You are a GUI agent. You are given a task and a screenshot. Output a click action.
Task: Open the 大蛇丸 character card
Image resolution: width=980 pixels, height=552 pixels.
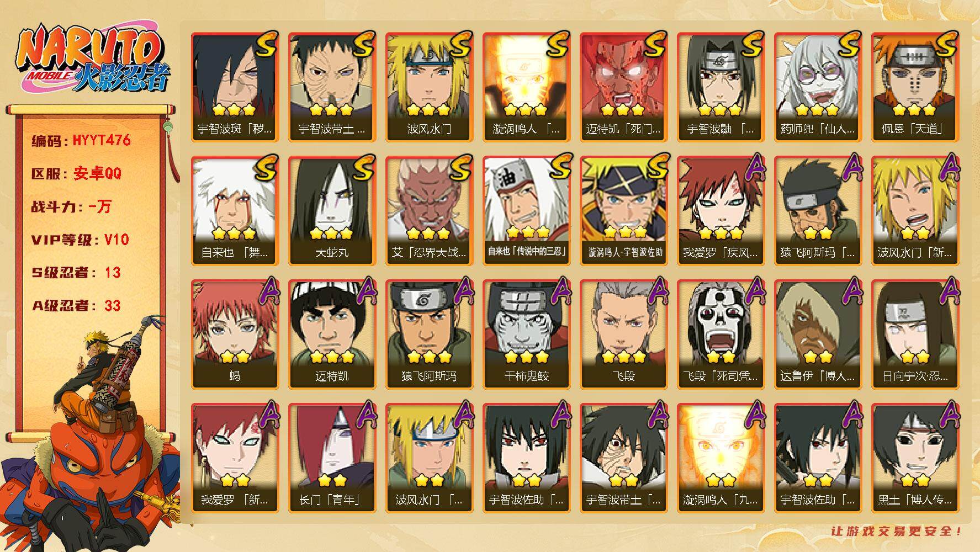(332, 210)
